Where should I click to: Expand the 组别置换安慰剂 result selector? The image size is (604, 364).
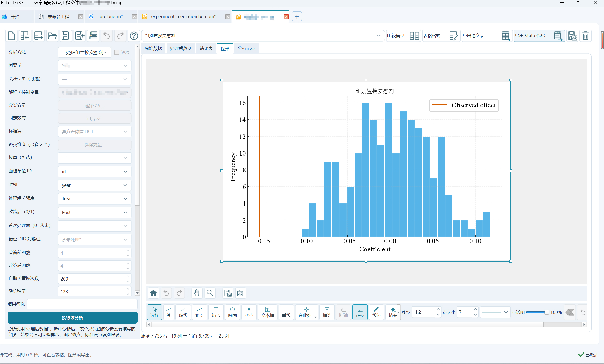[x=263, y=36]
